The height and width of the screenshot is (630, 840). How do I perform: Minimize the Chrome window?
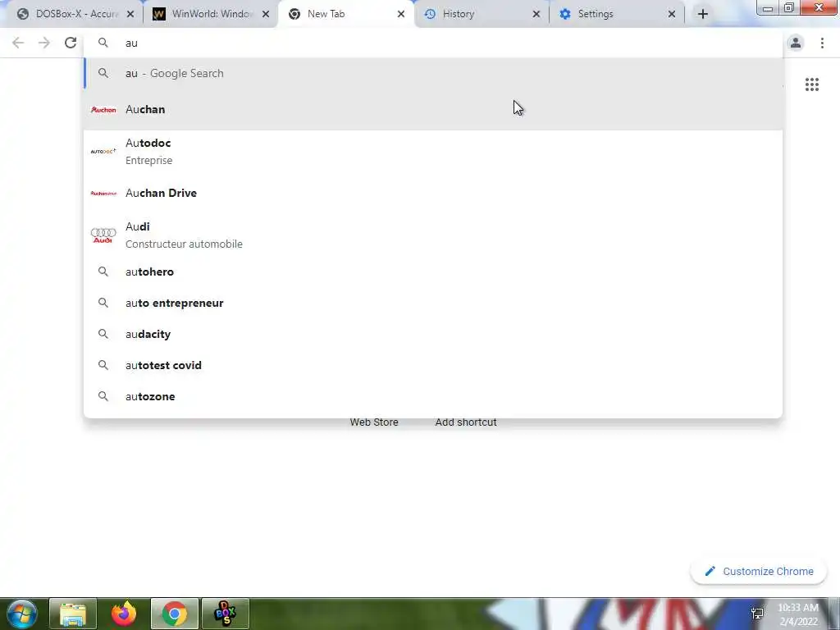pos(768,7)
